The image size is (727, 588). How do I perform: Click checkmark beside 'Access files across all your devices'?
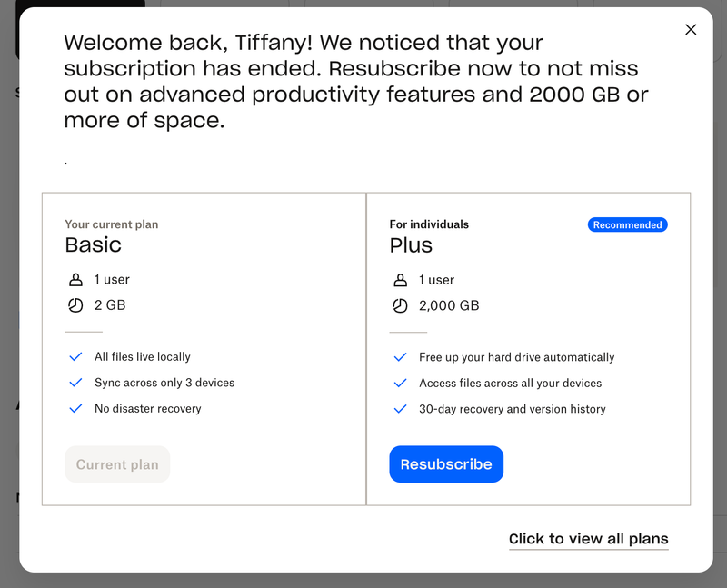(x=400, y=384)
